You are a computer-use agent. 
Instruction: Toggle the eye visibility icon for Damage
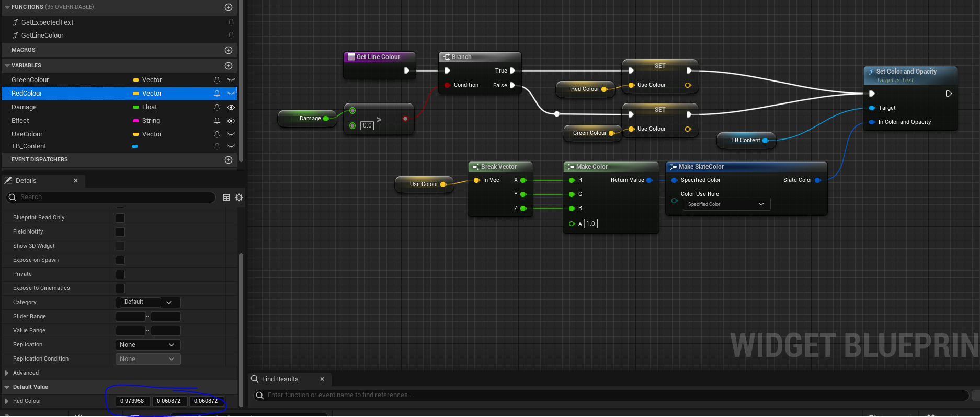231,107
